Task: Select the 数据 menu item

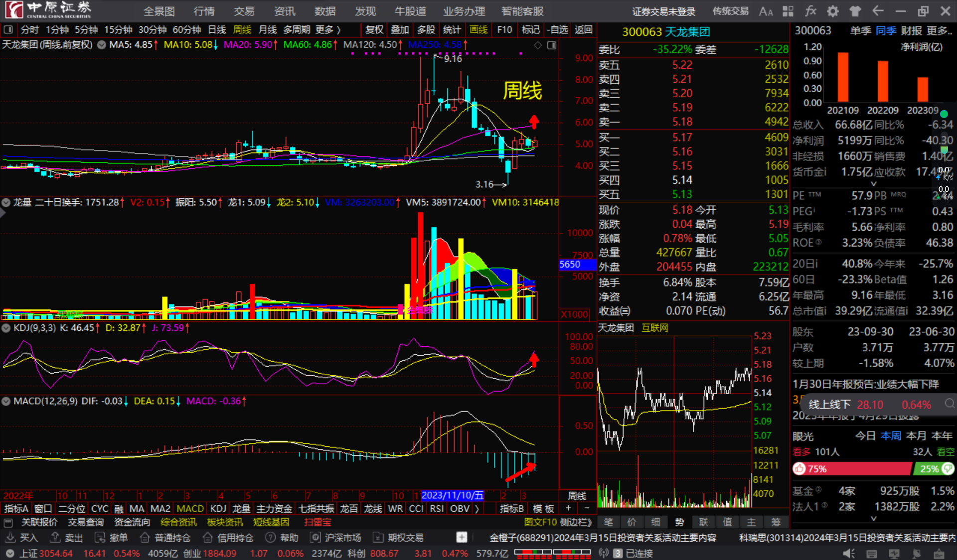Action: tap(325, 11)
